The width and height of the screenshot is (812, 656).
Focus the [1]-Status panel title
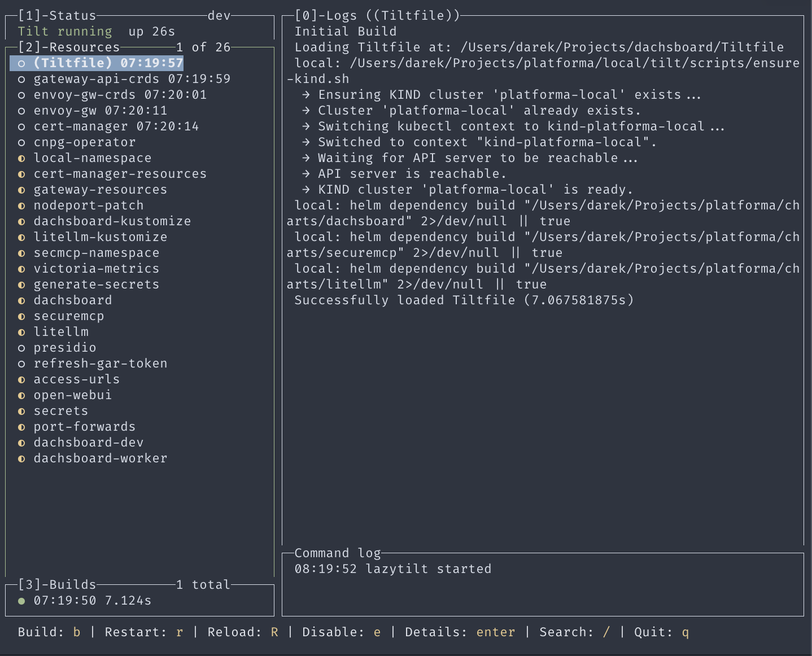[57, 16]
